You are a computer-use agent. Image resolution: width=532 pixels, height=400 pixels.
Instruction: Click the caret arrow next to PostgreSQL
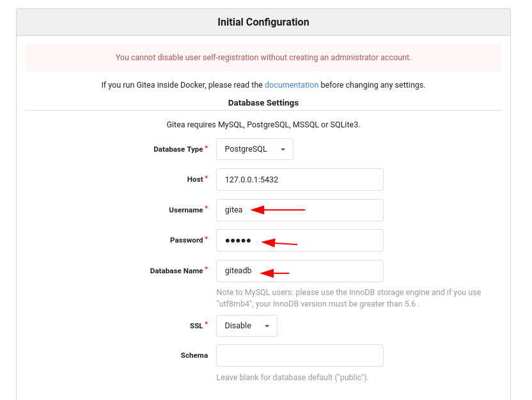click(x=283, y=149)
